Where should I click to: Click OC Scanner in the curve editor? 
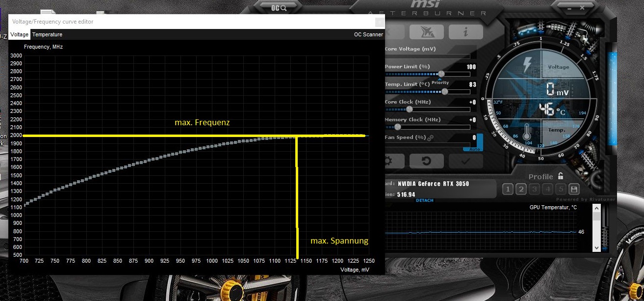tap(368, 34)
